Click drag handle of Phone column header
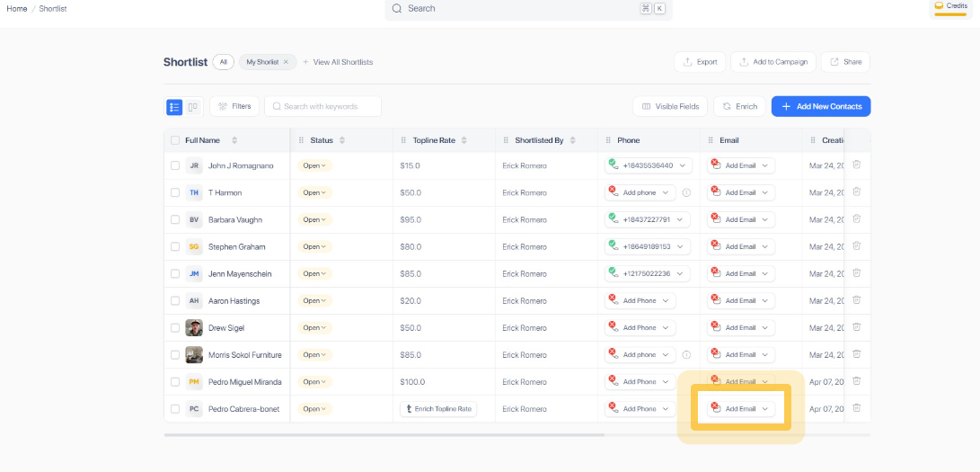This screenshot has width=980, height=472. coord(608,140)
